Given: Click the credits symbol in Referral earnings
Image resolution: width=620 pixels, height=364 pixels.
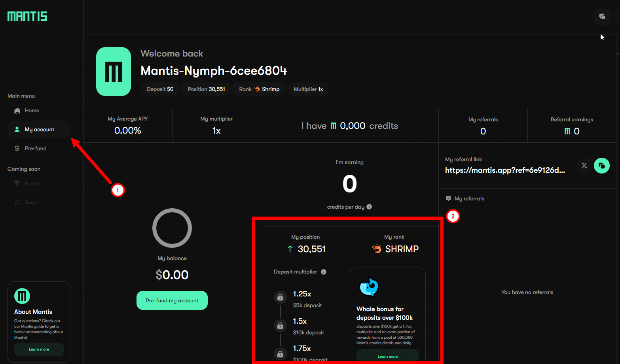Looking at the screenshot, I should tap(567, 131).
